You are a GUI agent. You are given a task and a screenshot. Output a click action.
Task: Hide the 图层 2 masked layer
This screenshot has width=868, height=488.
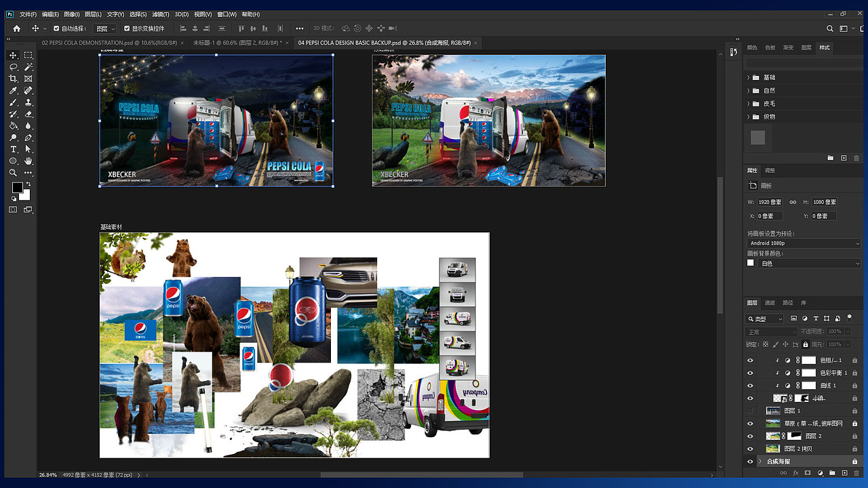[750, 436]
